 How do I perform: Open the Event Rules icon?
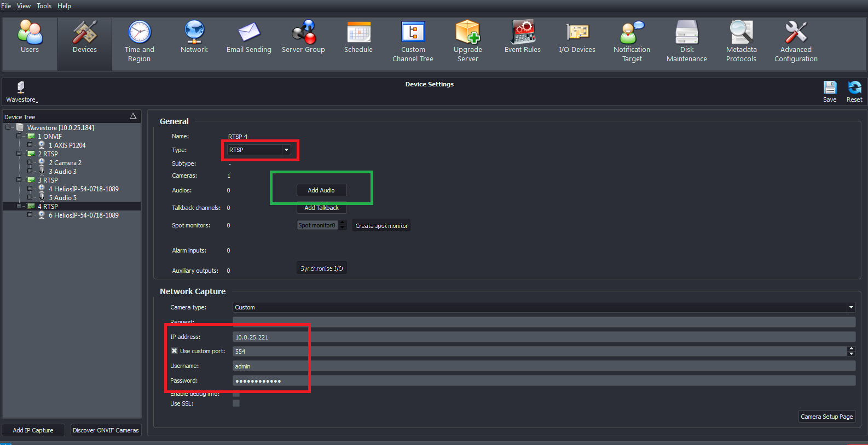click(522, 37)
